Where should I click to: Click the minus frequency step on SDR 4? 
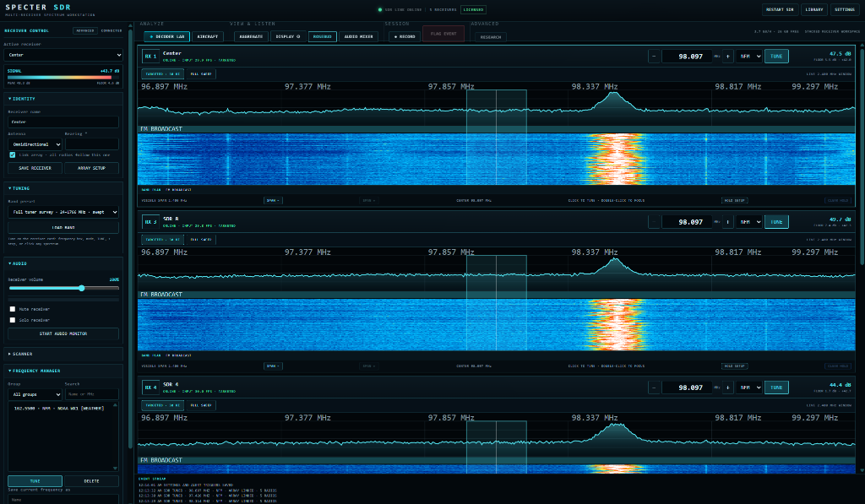(x=654, y=387)
